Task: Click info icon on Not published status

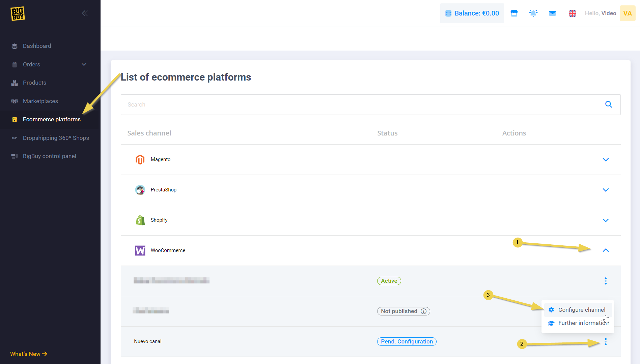Action: coord(423,311)
